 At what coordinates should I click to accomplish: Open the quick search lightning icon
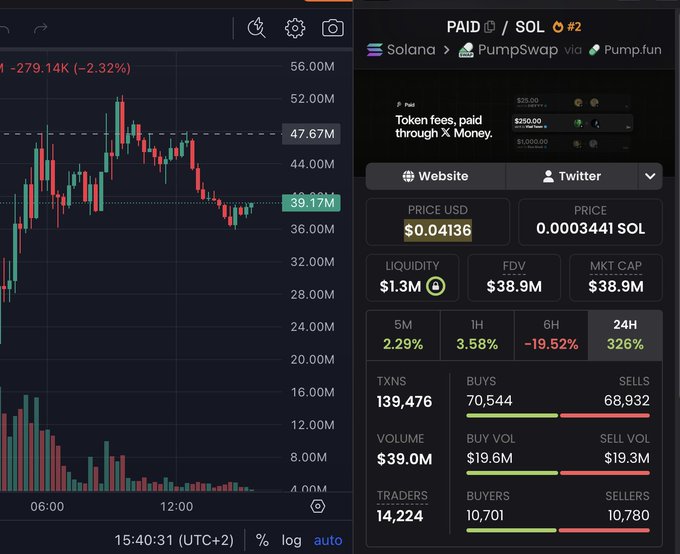(256, 28)
